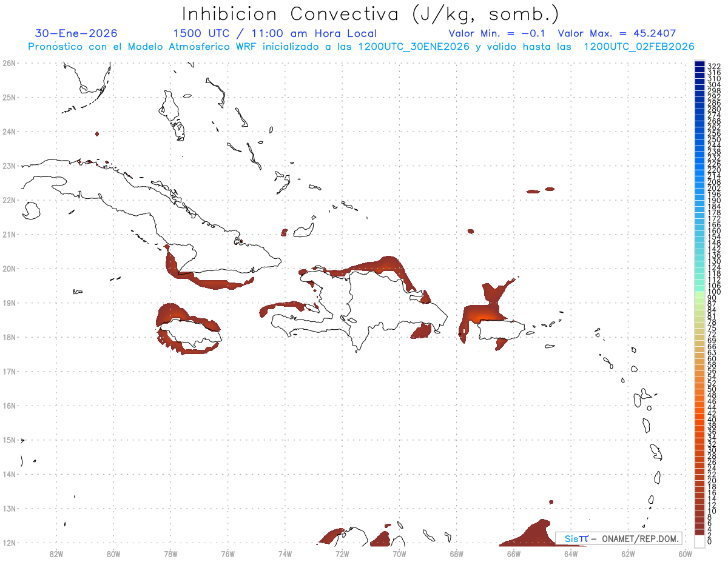Screen dimensions: 728x562
Task: Click latitude label 21N
Action: click(x=8, y=234)
